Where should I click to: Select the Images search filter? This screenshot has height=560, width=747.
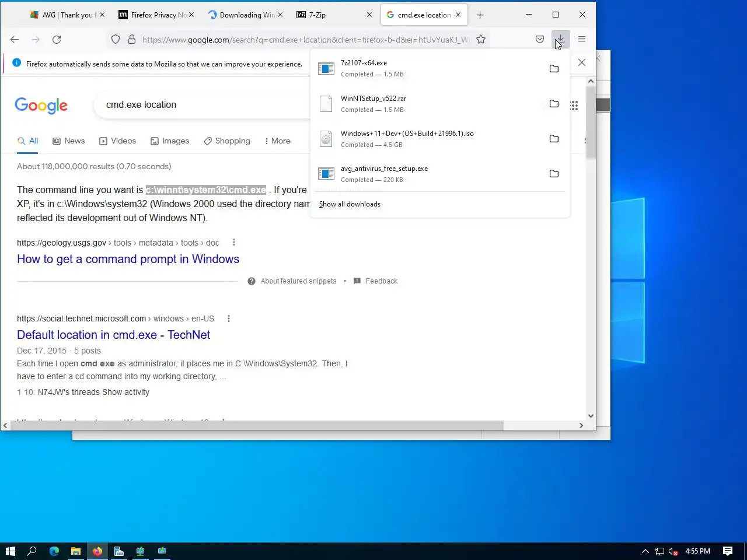coord(170,141)
